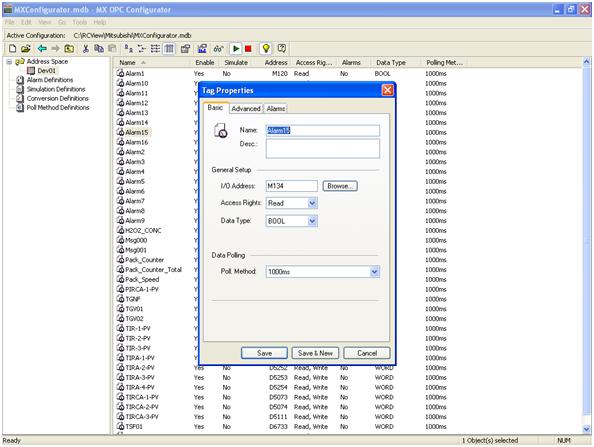Click the context help question icon
594x447 pixels.
click(x=281, y=48)
